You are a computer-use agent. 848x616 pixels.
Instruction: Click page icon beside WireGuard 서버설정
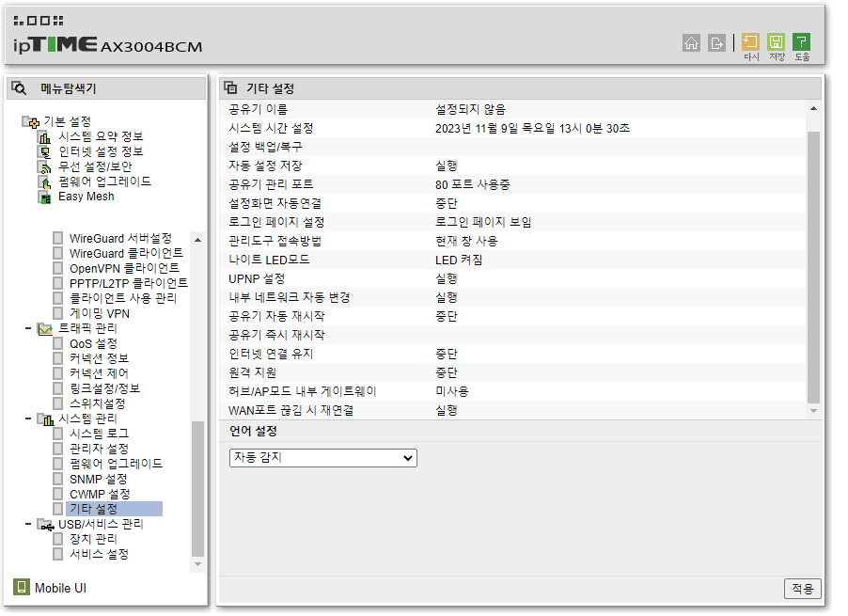pyautogui.click(x=58, y=238)
